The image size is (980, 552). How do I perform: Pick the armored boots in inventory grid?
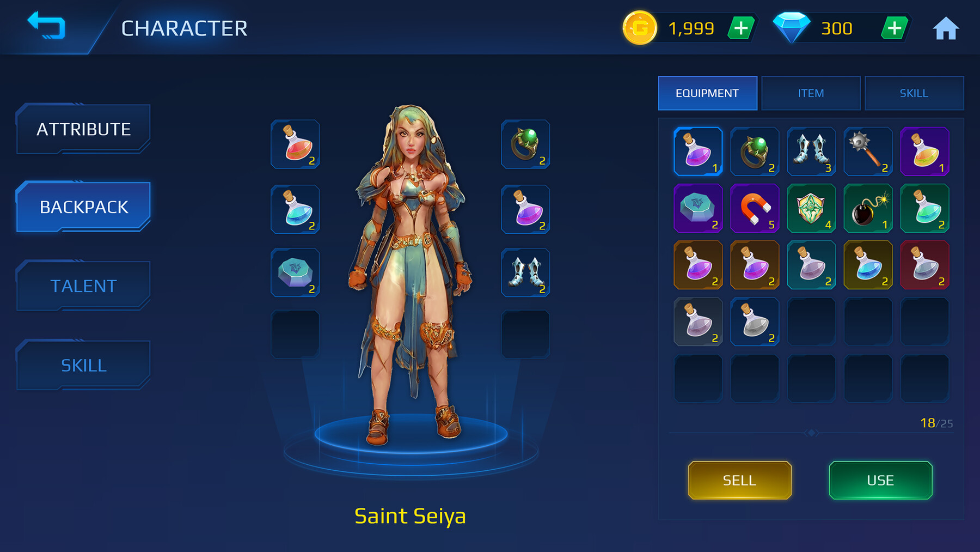811,151
